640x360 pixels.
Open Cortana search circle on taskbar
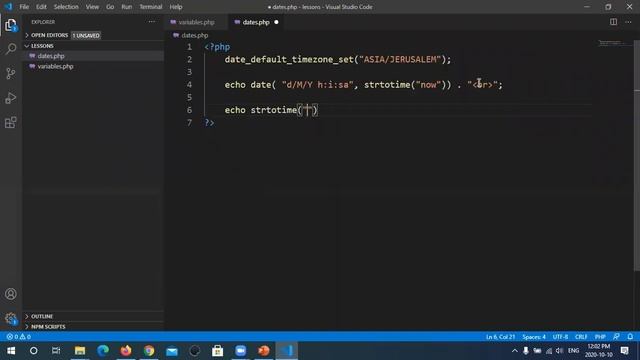[x=33, y=351]
